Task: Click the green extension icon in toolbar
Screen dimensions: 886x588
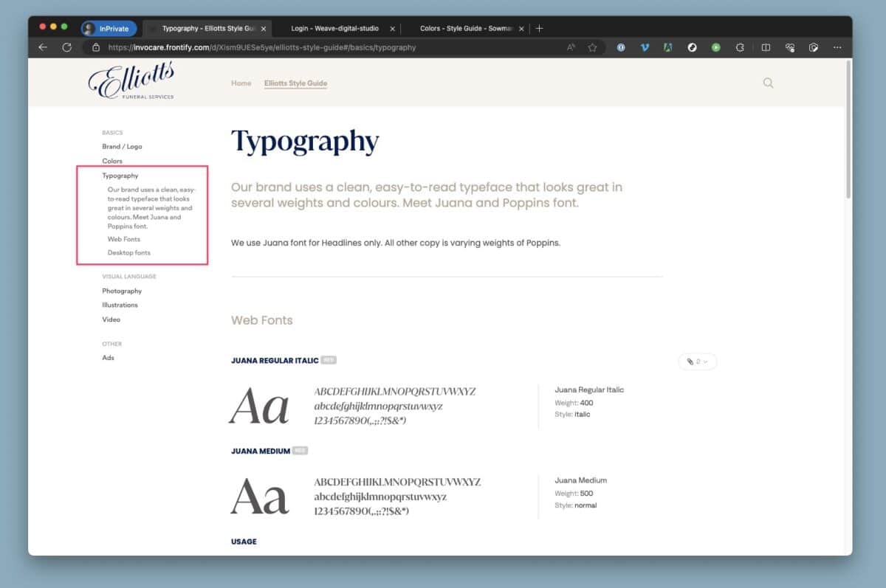Action: [x=715, y=47]
